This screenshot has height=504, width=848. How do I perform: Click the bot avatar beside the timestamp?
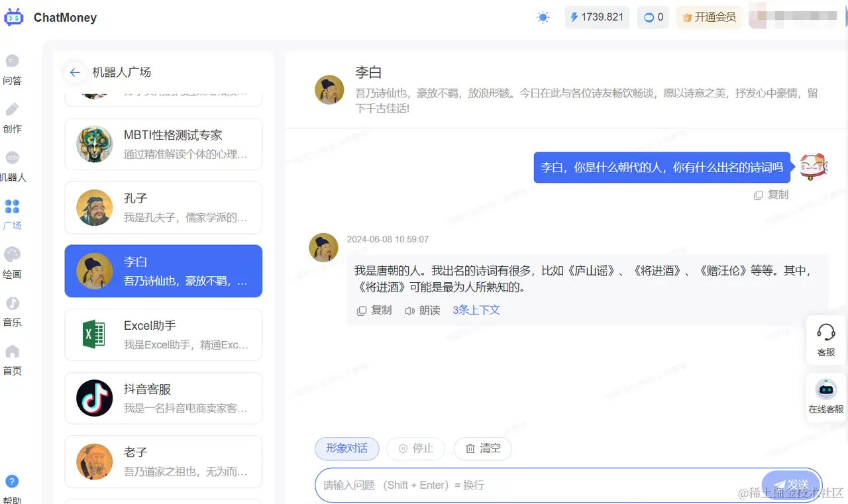click(324, 247)
